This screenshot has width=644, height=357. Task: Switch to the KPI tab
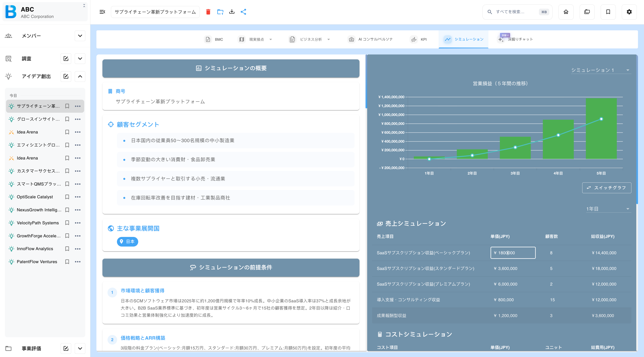tap(418, 39)
